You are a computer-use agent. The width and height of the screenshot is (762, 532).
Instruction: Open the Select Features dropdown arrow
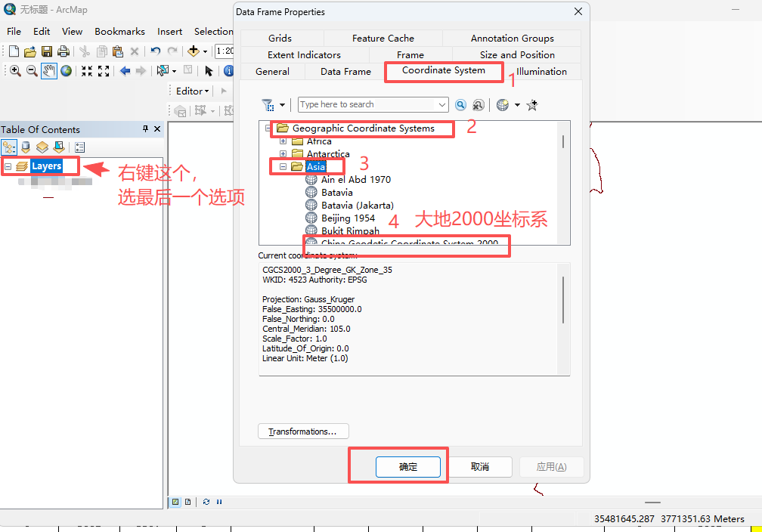175,72
